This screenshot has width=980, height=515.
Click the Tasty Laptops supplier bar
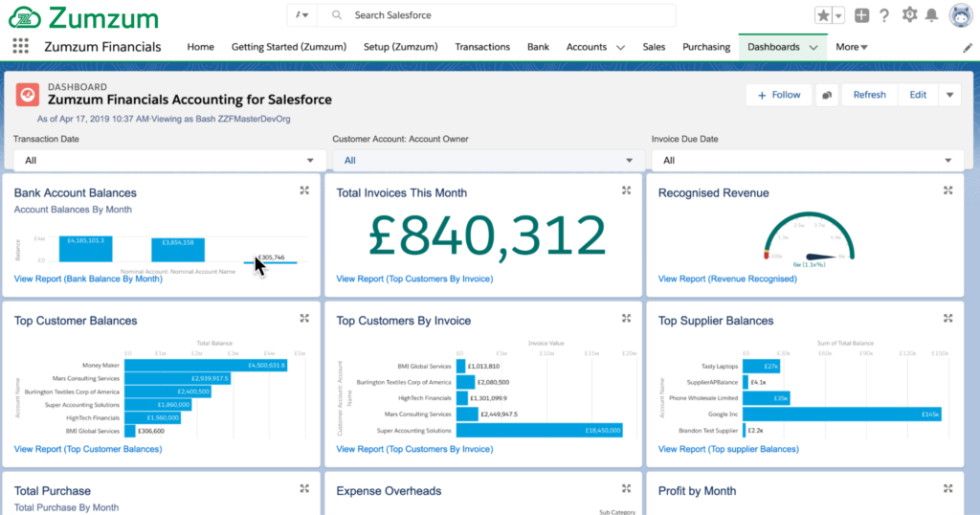(761, 367)
